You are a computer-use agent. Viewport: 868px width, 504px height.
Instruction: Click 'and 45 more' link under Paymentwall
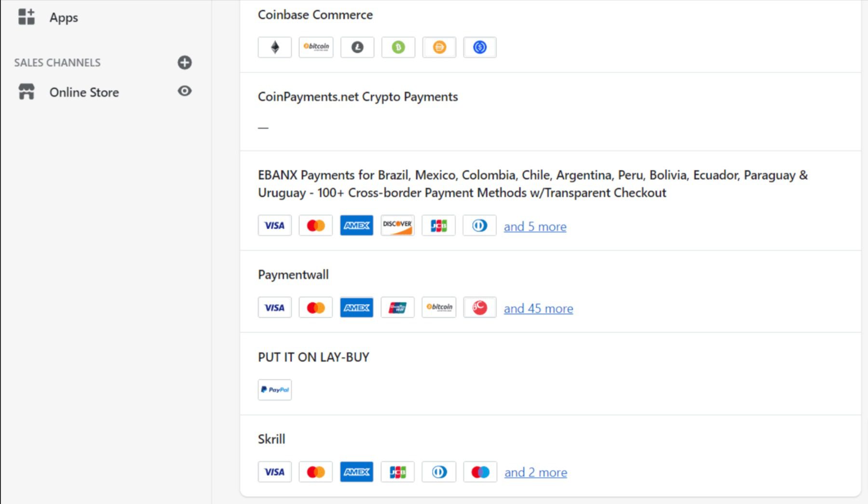coord(538,308)
